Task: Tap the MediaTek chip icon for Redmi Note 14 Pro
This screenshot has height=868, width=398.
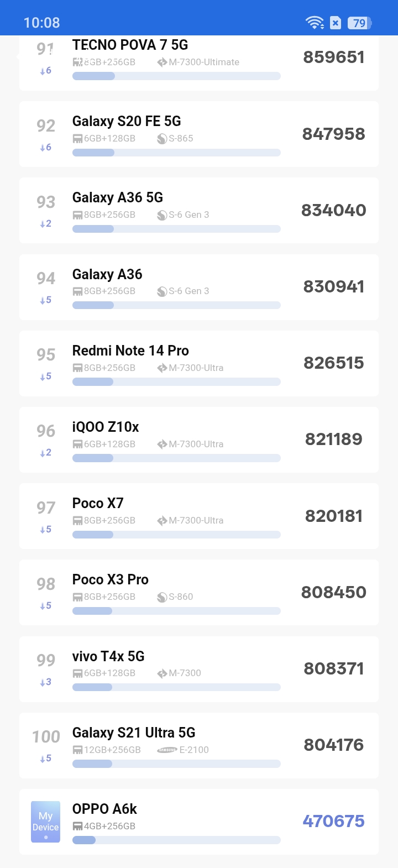Action: pos(162,368)
